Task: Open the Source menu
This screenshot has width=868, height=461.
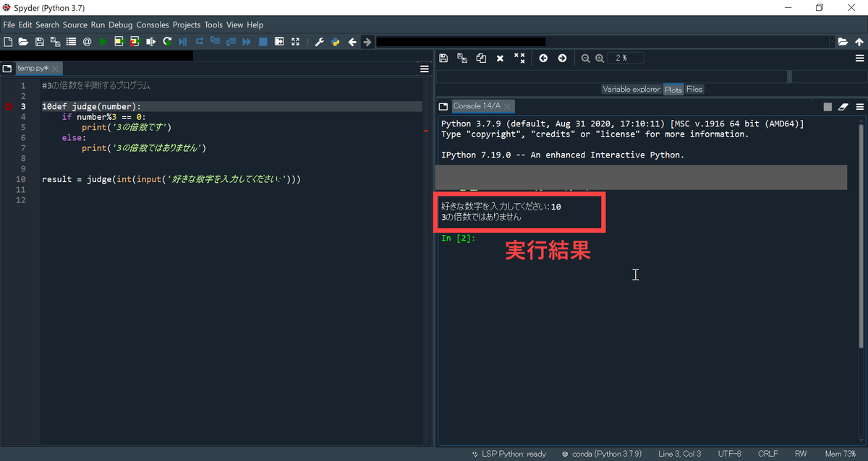Action: point(75,25)
